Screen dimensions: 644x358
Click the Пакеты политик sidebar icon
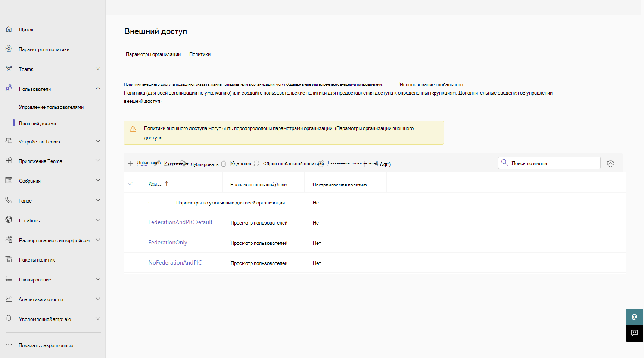pos(9,259)
